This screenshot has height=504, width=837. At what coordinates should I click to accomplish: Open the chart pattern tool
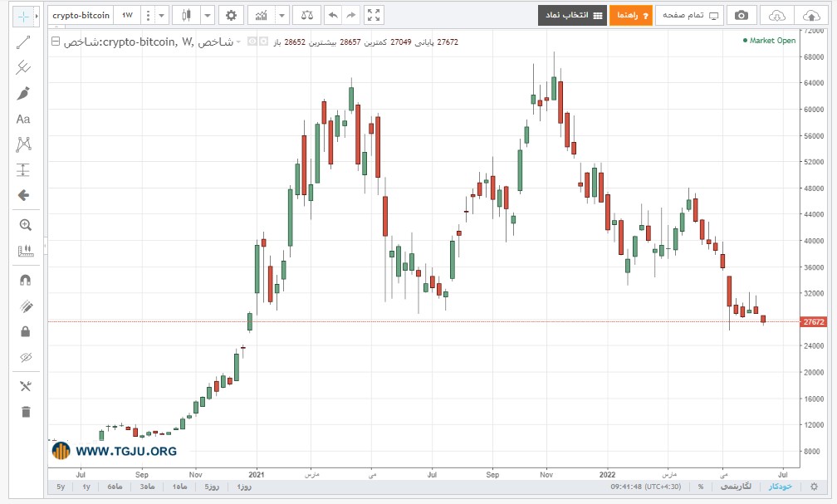pyautogui.click(x=23, y=144)
